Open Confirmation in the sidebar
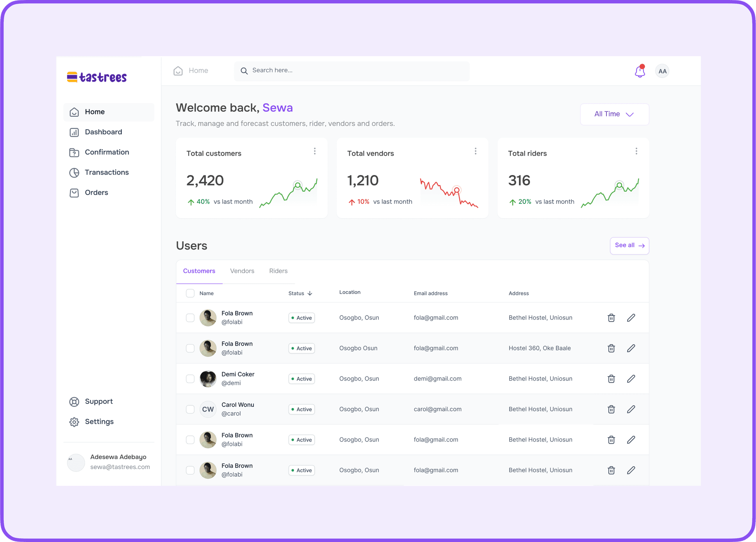Image resolution: width=756 pixels, height=542 pixels. (107, 152)
